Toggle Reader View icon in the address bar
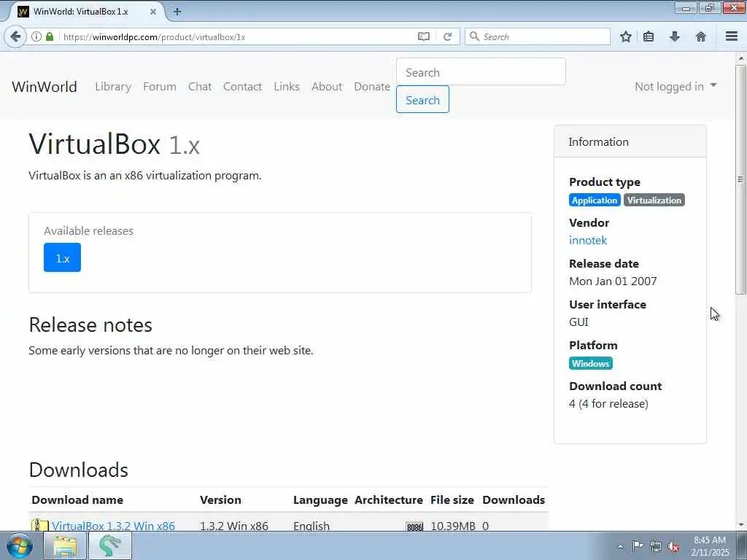 pyautogui.click(x=424, y=36)
